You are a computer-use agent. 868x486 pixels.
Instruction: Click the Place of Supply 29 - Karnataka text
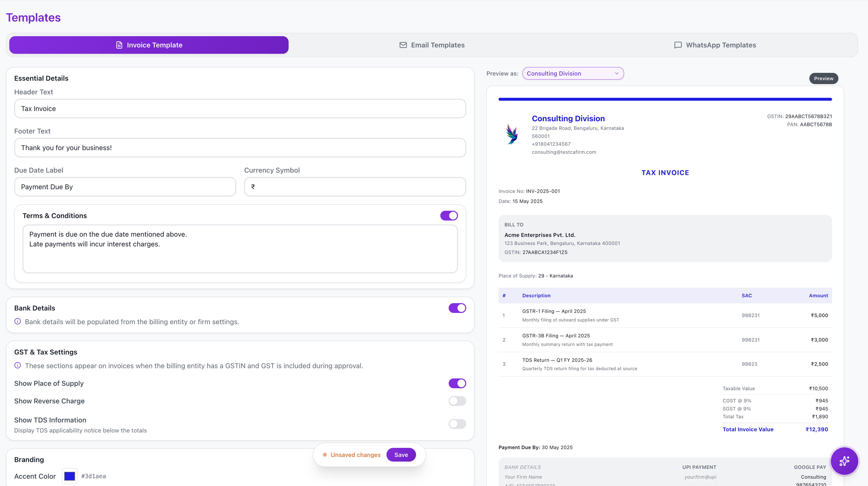coord(535,276)
